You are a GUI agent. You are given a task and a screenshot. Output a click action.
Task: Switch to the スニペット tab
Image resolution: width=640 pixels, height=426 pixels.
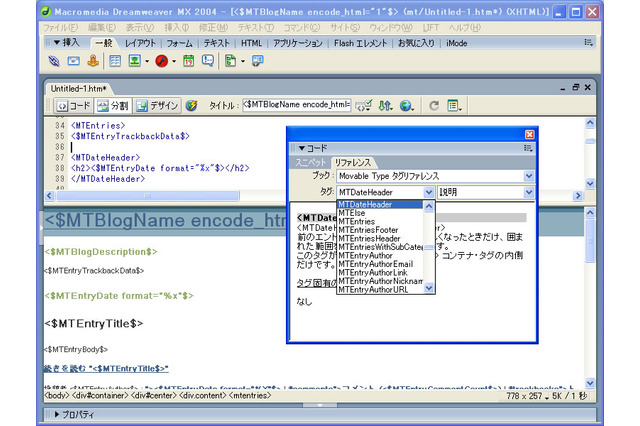pyautogui.click(x=311, y=162)
